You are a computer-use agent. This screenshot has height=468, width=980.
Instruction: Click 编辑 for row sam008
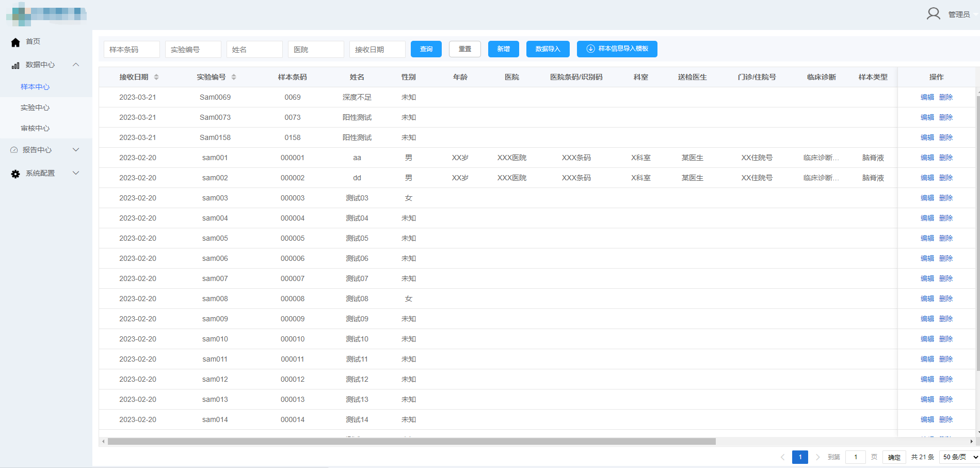[927, 299]
